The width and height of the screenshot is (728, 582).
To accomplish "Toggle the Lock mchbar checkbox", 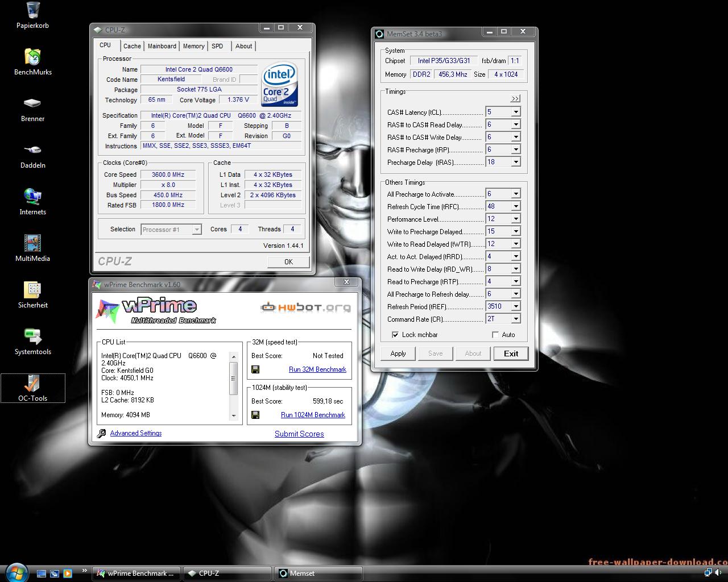I will click(x=395, y=335).
